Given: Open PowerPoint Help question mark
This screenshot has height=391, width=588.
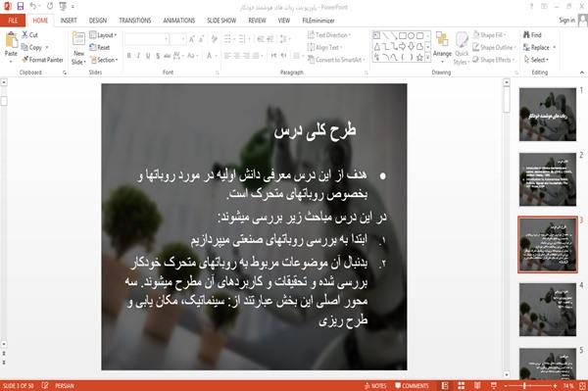Looking at the screenshot, I should coord(531,6).
